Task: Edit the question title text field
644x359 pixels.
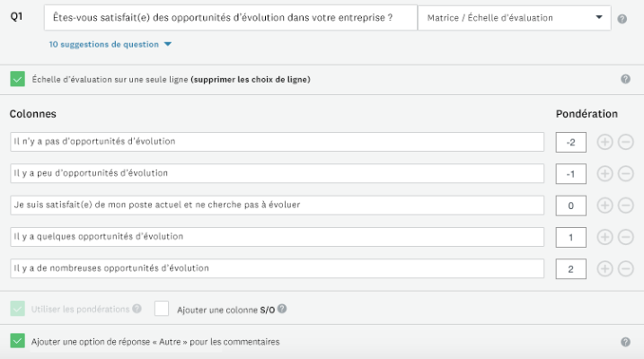Action: (x=225, y=18)
